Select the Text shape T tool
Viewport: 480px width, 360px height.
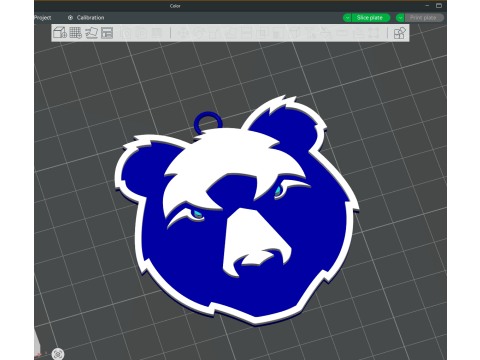(311, 33)
